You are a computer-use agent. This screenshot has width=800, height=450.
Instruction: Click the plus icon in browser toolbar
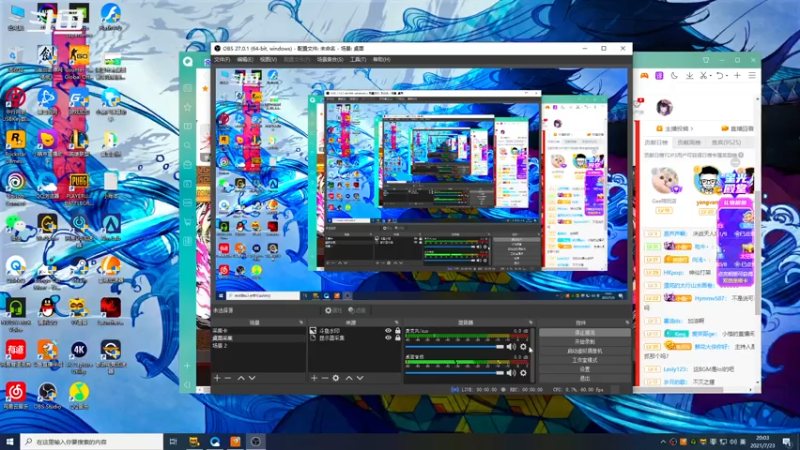point(737,76)
